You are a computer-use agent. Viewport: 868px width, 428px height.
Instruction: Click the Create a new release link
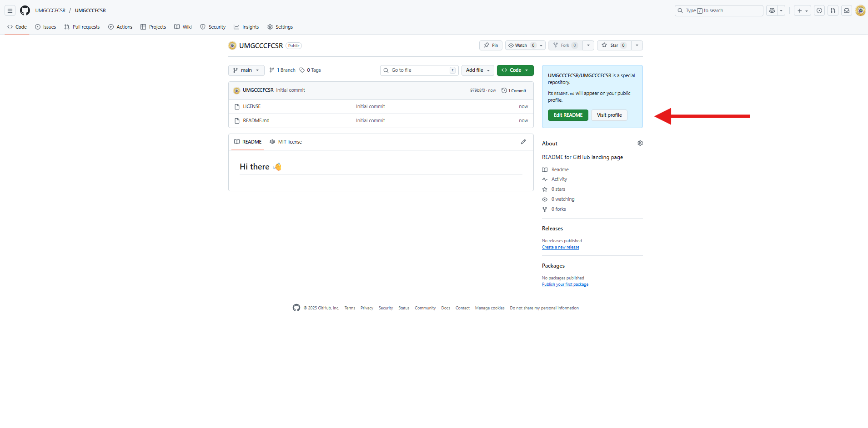pyautogui.click(x=560, y=247)
